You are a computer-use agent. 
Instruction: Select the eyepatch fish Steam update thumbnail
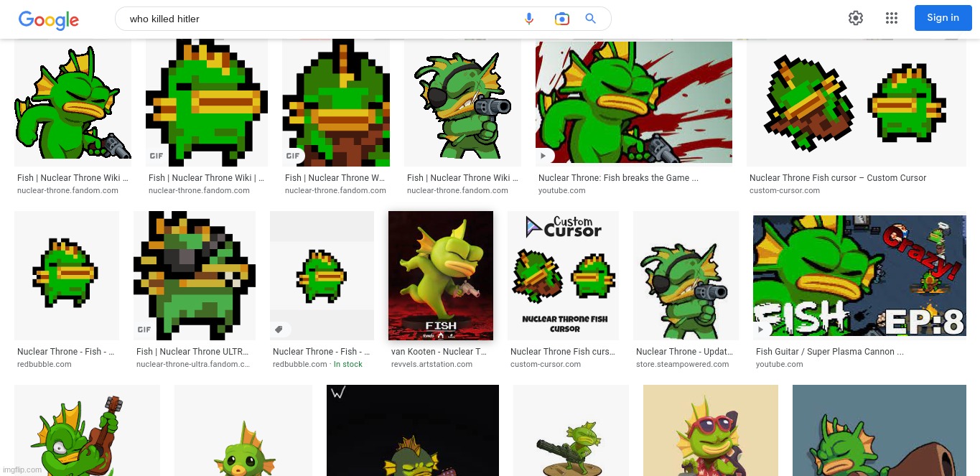click(685, 275)
